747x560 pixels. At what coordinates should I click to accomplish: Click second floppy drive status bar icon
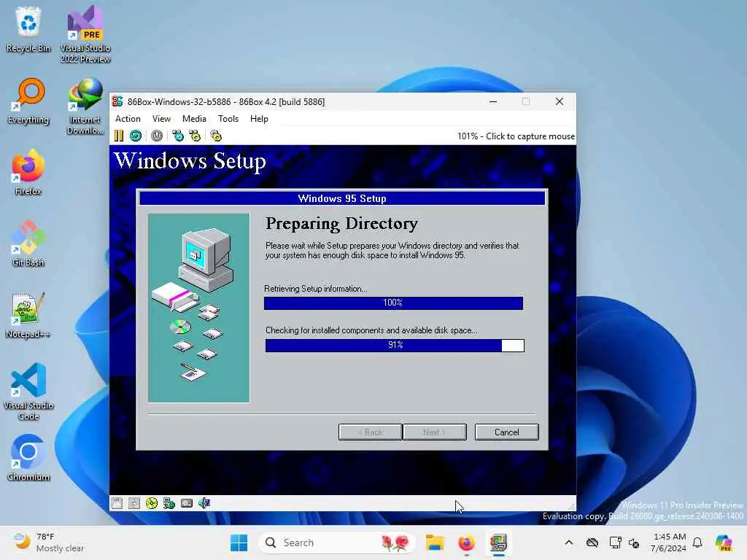tap(134, 503)
